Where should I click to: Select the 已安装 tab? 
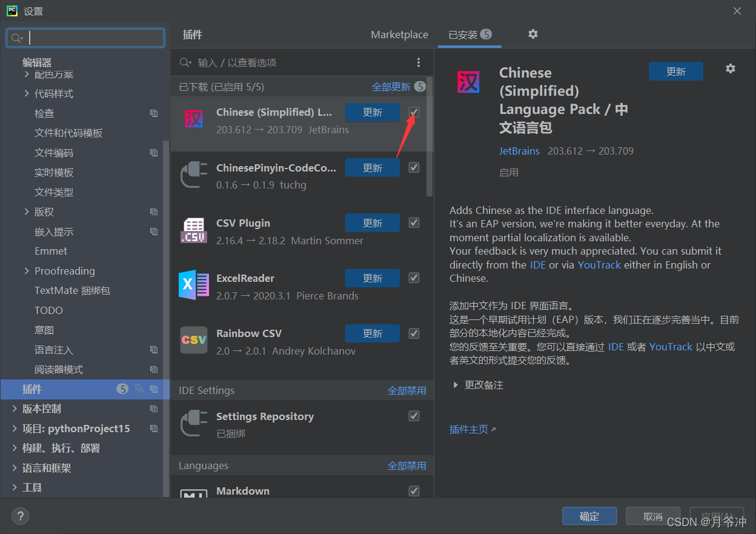(469, 35)
